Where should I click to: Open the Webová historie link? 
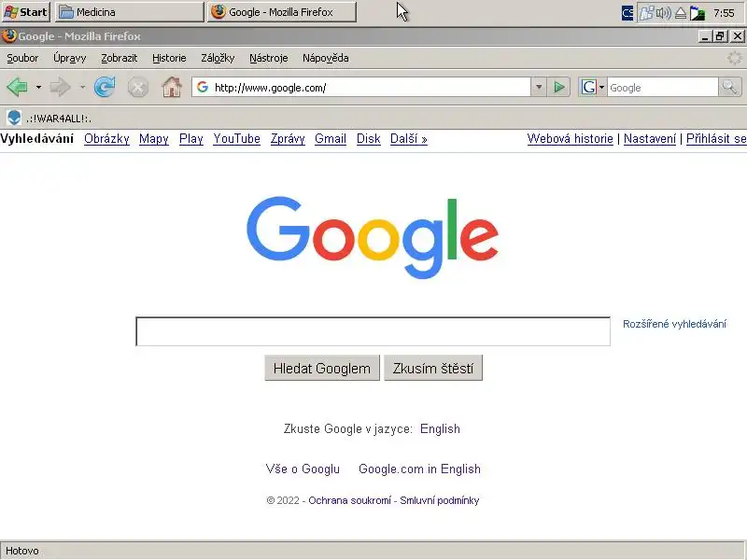pos(570,138)
